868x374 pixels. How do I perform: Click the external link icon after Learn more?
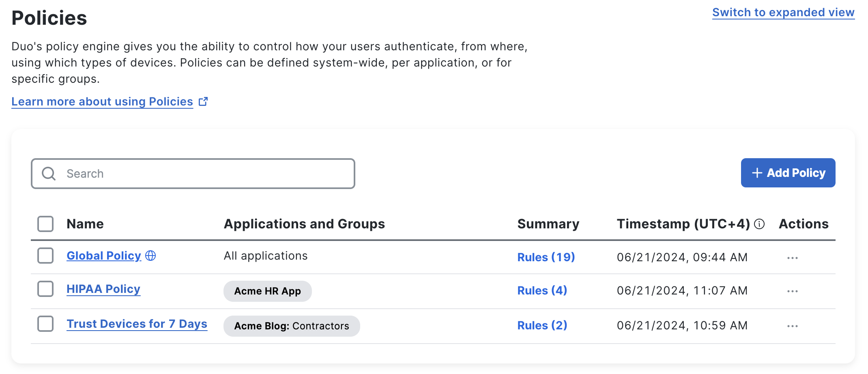pyautogui.click(x=203, y=101)
